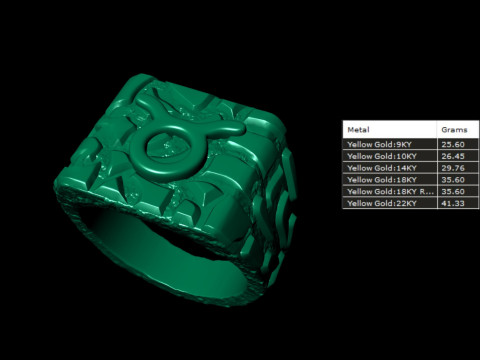The height and width of the screenshot is (360, 480).
Task: Click the 41.33 grams value
Action: click(453, 203)
